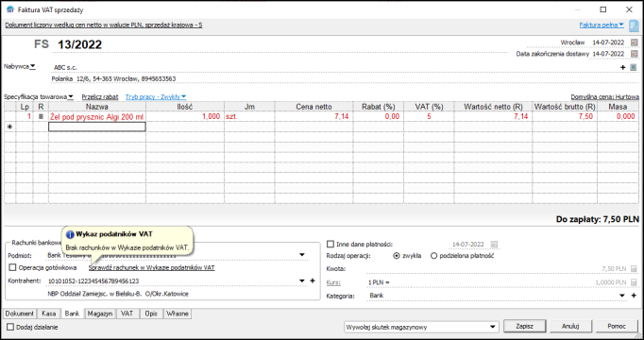Click Domyślna cena: Hurtowa link
644x340 pixels.
click(x=604, y=97)
